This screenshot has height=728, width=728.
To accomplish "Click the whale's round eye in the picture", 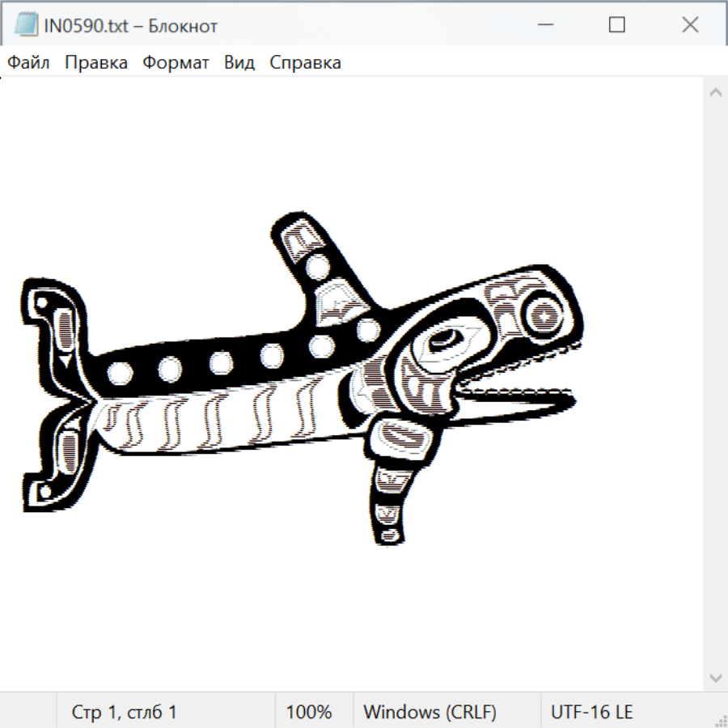I will pyautogui.click(x=544, y=312).
